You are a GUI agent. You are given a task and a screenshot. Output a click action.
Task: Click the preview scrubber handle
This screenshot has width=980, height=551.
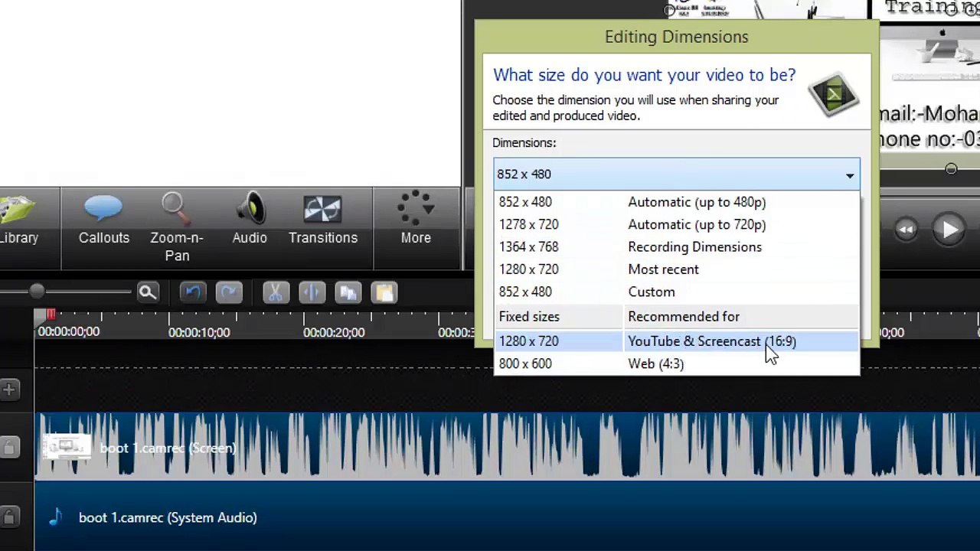coord(951,168)
